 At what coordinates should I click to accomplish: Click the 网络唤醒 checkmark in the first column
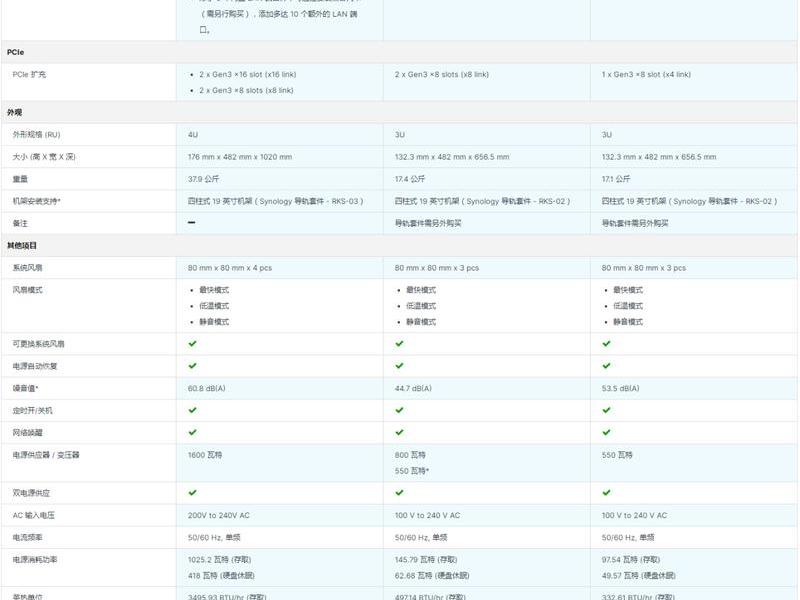(192, 432)
